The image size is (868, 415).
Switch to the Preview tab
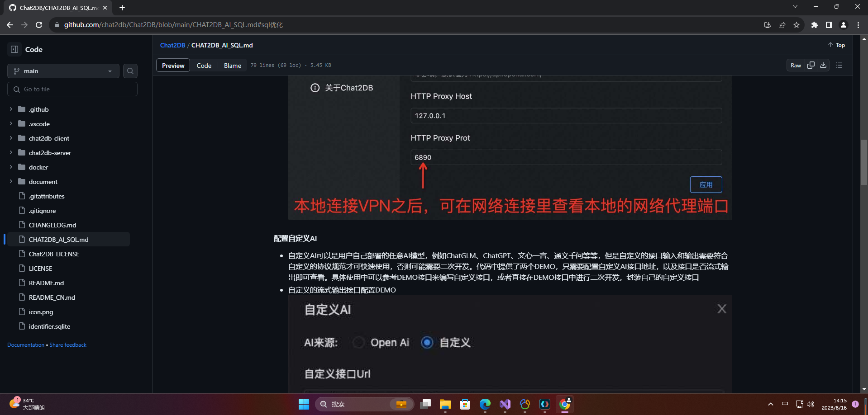tap(173, 66)
